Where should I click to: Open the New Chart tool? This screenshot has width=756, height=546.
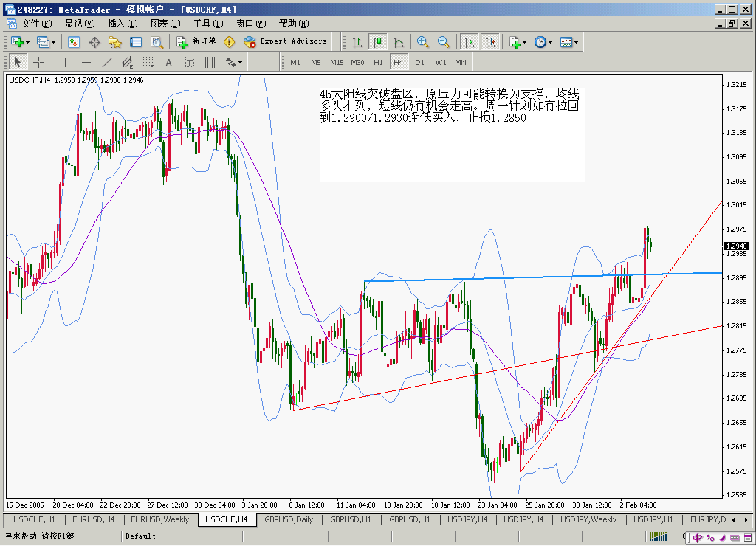click(18, 42)
